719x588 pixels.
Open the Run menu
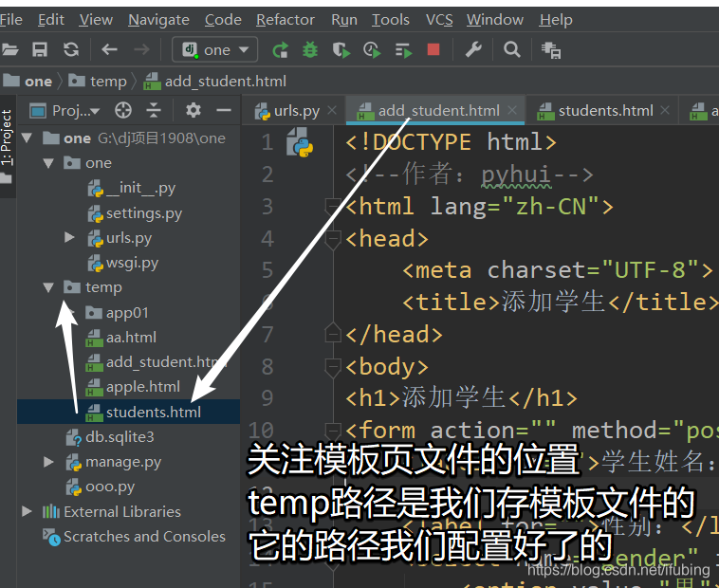point(344,20)
